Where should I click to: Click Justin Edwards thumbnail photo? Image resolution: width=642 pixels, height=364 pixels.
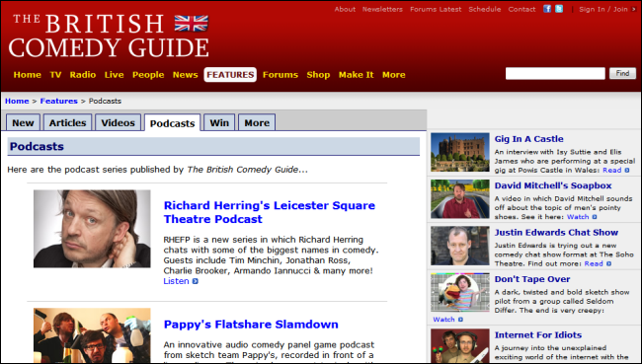tap(460, 246)
